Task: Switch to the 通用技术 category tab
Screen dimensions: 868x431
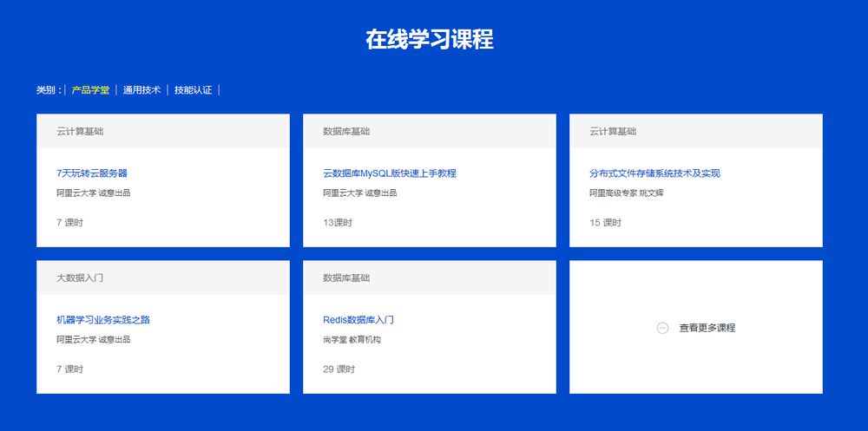Action: [x=141, y=89]
